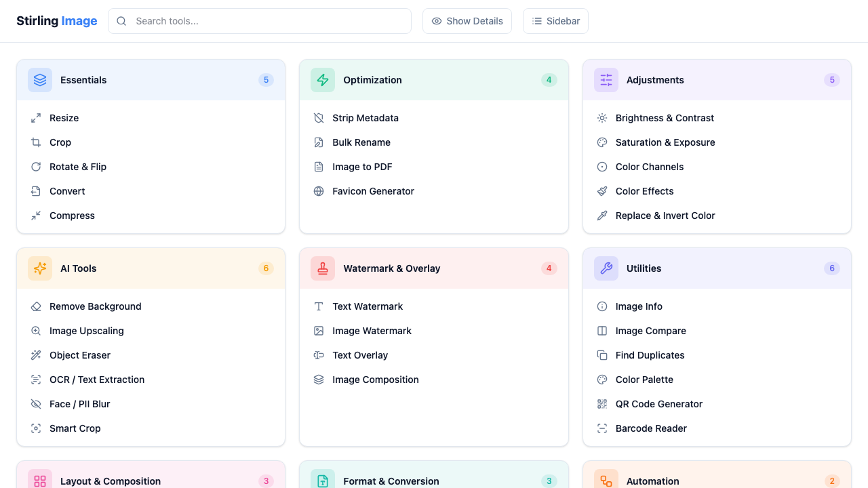Click the Utilities wrench icon
The image size is (868, 488).
click(606, 268)
